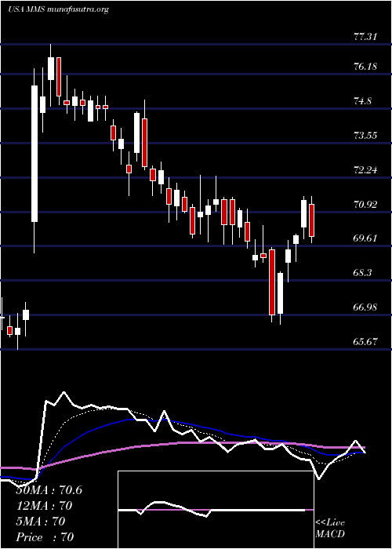Click the <<Live MACD label
Image resolution: width=392 pixels, height=549 pixels.
click(x=330, y=529)
